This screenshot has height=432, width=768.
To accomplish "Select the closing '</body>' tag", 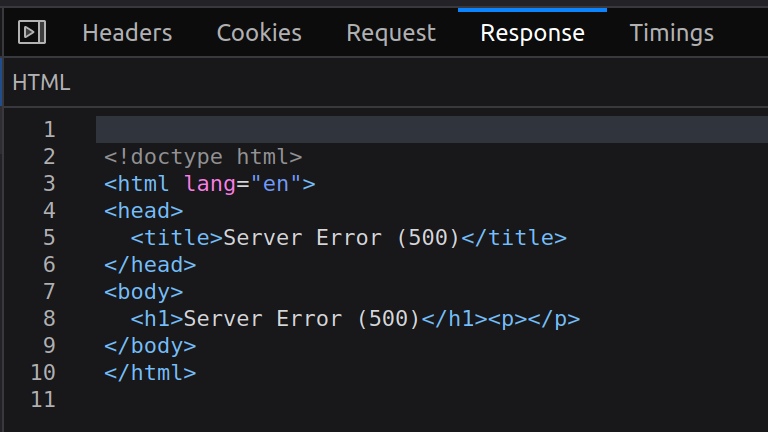I will coord(150,346).
